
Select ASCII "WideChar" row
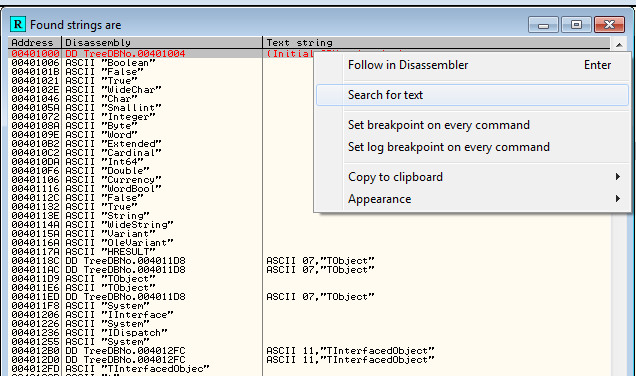[161, 90]
